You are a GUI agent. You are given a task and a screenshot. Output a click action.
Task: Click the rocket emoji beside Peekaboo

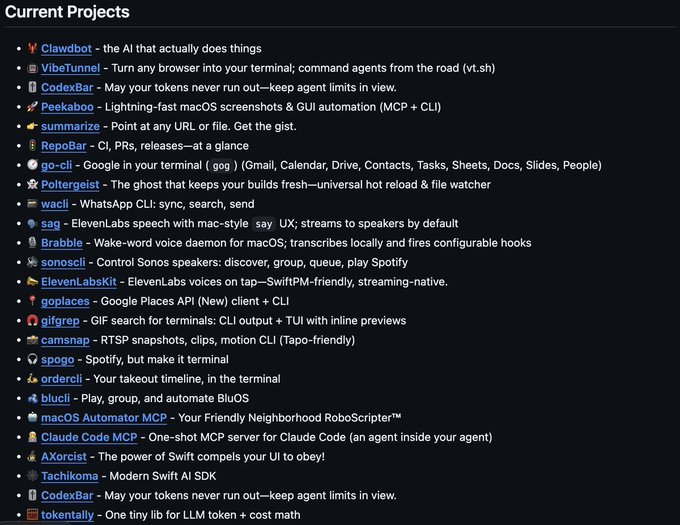[33, 106]
